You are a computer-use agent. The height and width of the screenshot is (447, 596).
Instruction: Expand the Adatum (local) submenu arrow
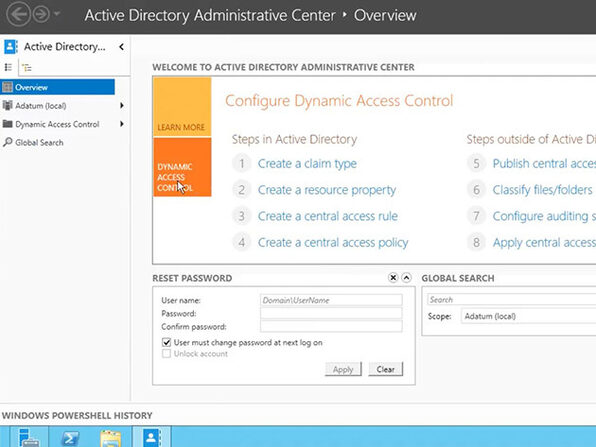(122, 105)
